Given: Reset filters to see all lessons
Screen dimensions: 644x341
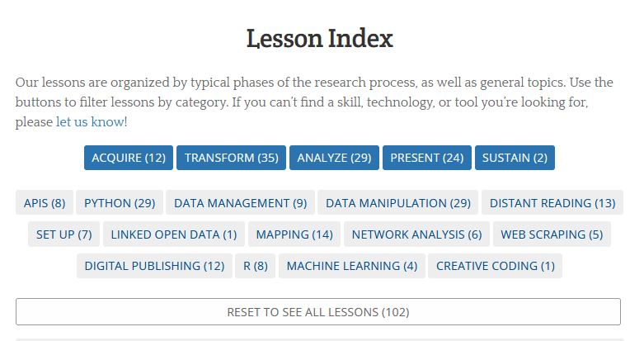Looking at the screenshot, I should point(318,312).
